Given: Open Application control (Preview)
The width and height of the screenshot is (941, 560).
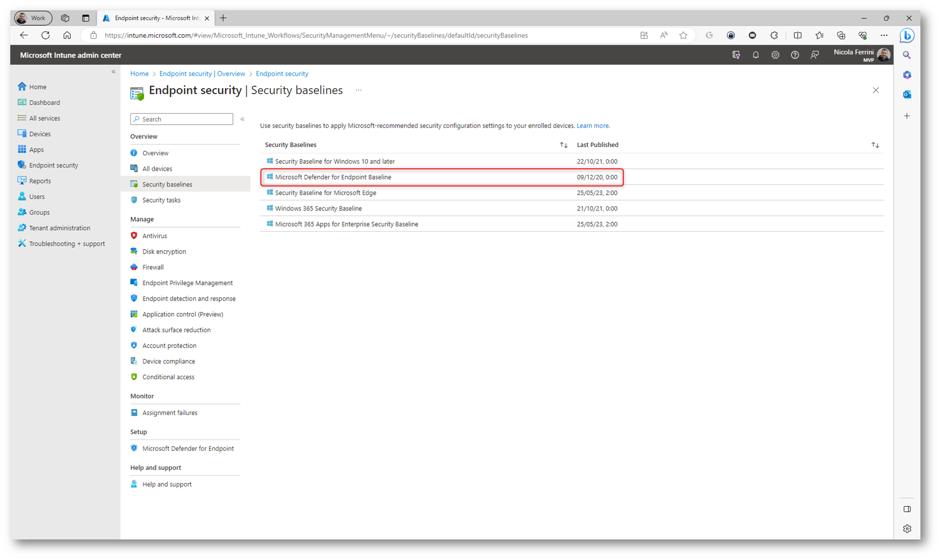Looking at the screenshot, I should [x=183, y=314].
